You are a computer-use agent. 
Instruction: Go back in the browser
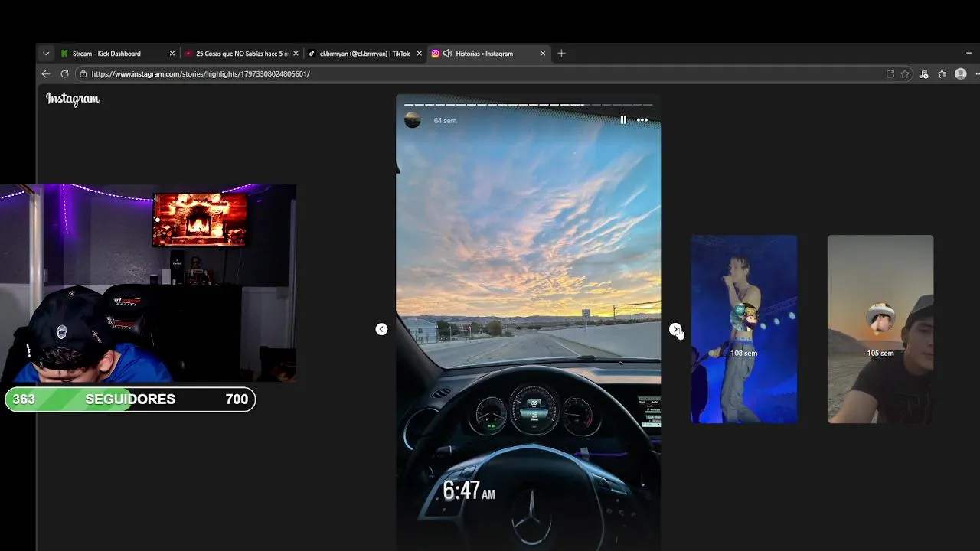[x=46, y=74]
